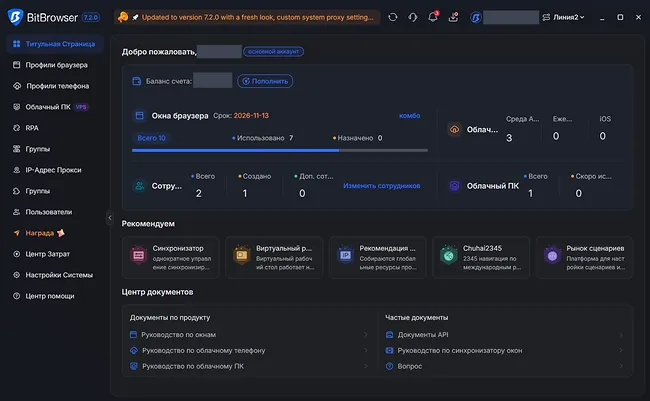Click the expiry date 2026-11-13
This screenshot has width=650, height=401.
(251, 116)
